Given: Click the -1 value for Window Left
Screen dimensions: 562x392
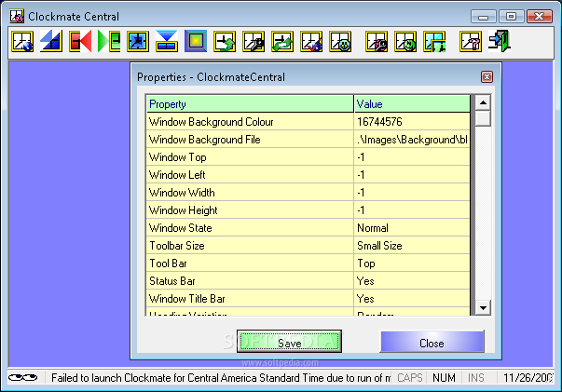Looking at the screenshot, I should [x=361, y=175].
